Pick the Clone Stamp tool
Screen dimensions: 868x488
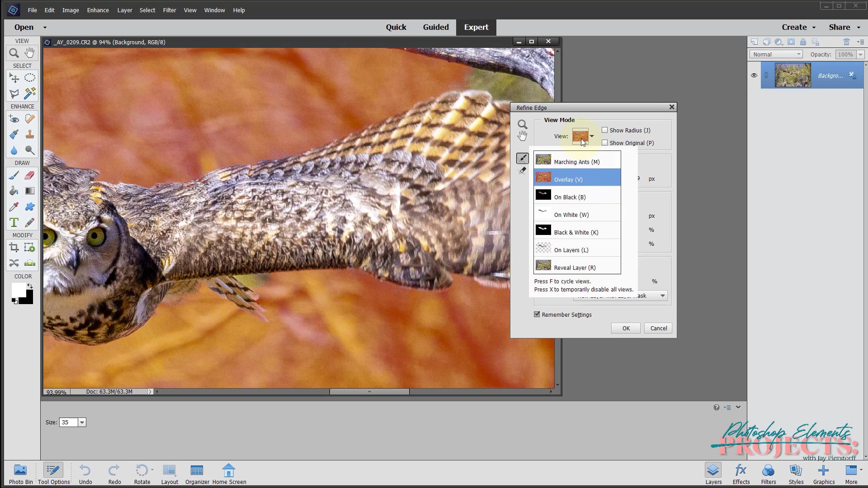tap(30, 134)
